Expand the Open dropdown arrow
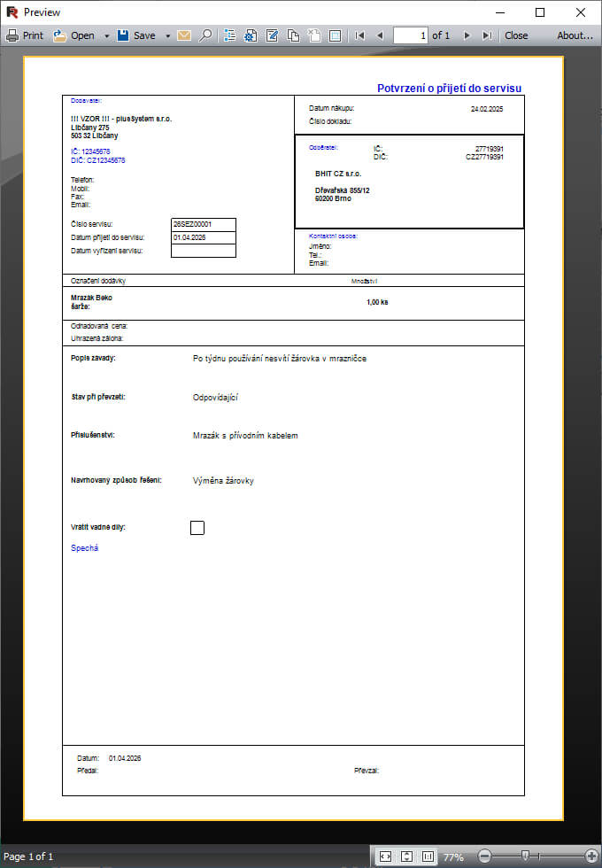The width and height of the screenshot is (602, 868). tap(107, 36)
